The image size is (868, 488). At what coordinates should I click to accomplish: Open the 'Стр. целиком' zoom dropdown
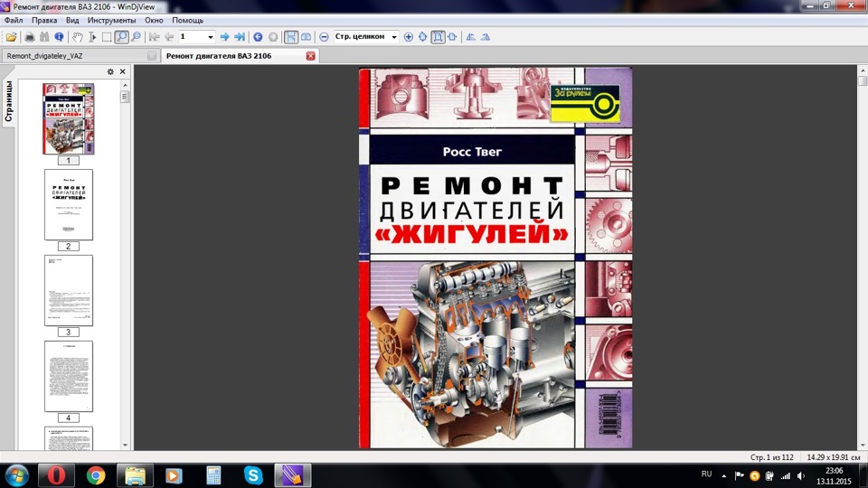[394, 37]
